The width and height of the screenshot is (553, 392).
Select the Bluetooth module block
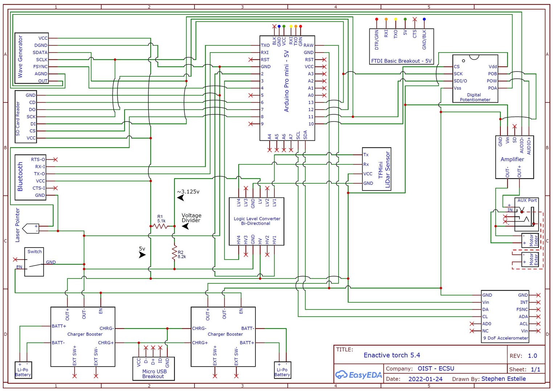(x=30, y=177)
